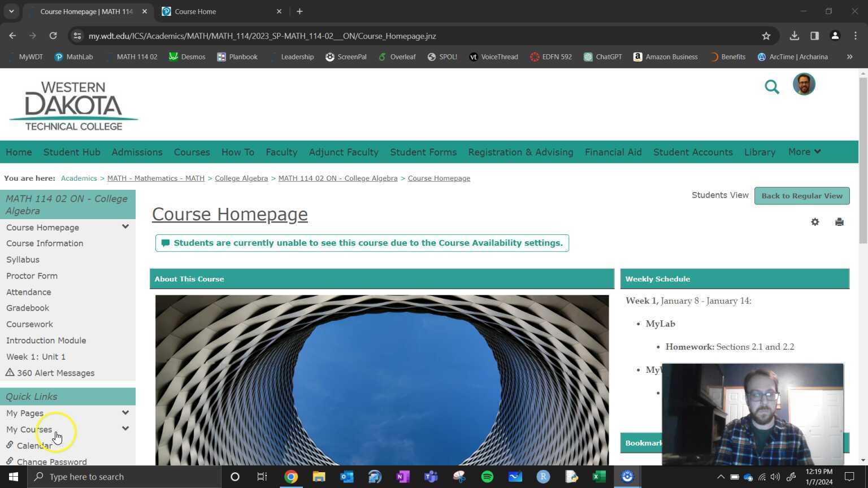The image size is (868, 488).
Task: Open the MathLab bookmark
Action: 73,57
